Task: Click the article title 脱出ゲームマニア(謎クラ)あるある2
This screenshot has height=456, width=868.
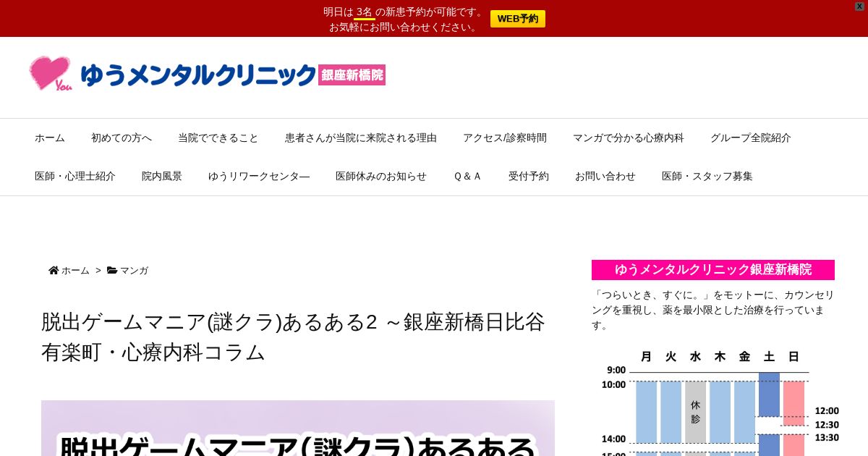Action: click(293, 337)
